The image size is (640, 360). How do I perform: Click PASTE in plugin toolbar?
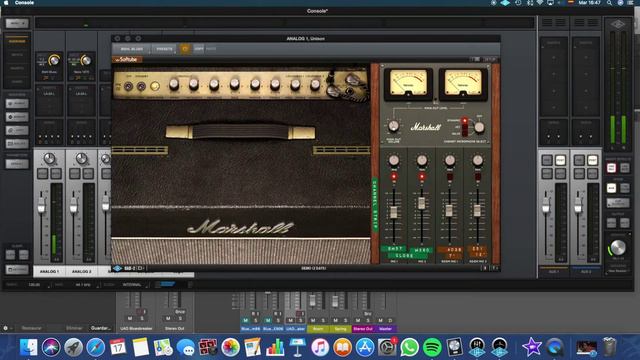pyautogui.click(x=211, y=49)
